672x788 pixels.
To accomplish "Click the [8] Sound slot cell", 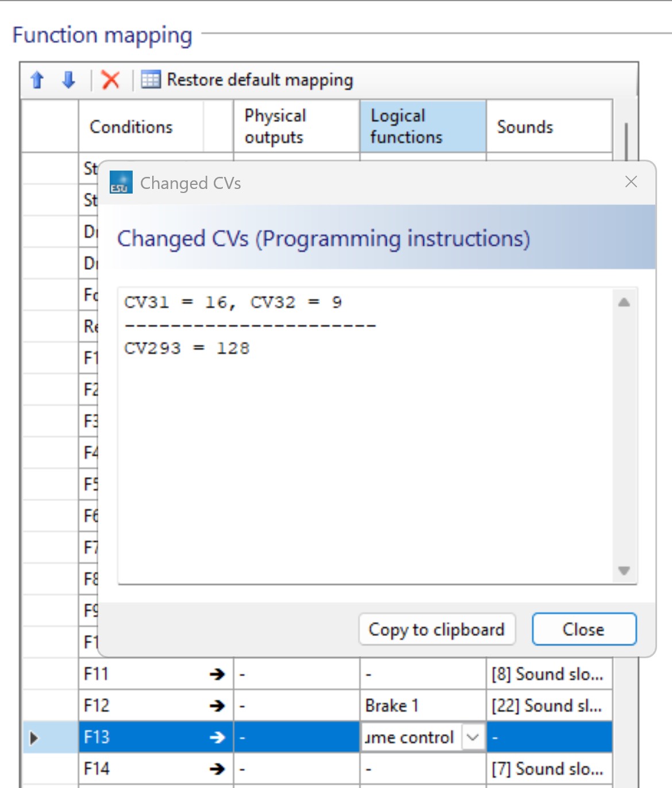I will point(550,674).
